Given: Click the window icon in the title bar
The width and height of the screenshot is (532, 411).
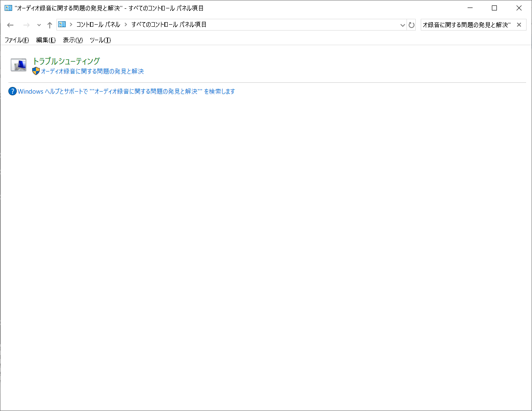Looking at the screenshot, I should click(x=8, y=8).
